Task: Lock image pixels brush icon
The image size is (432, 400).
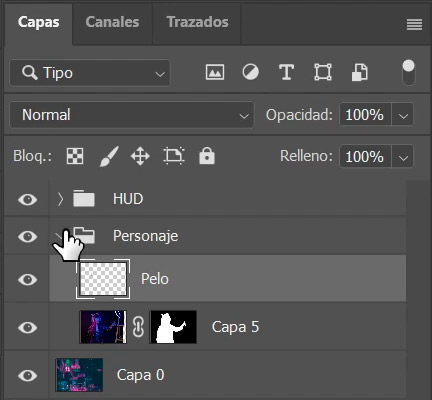Action: click(x=109, y=156)
